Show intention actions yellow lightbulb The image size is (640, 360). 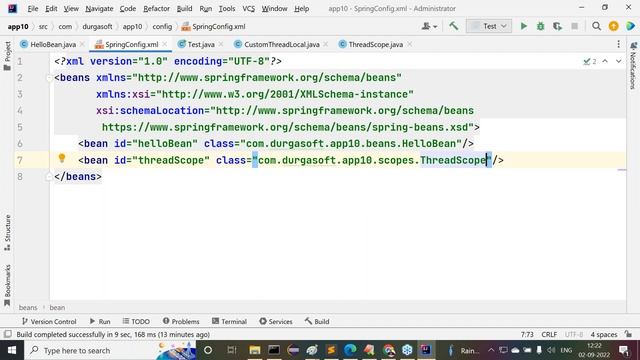62,158
